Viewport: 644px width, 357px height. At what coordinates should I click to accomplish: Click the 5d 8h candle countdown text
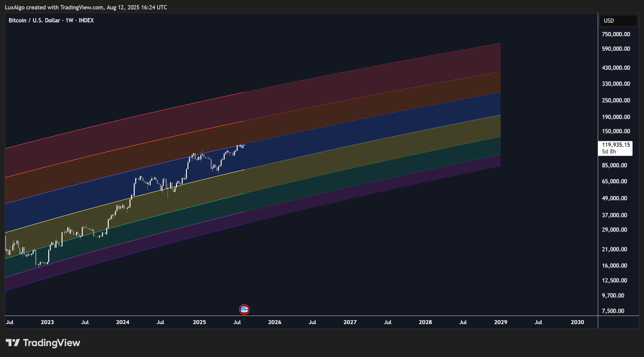point(609,152)
